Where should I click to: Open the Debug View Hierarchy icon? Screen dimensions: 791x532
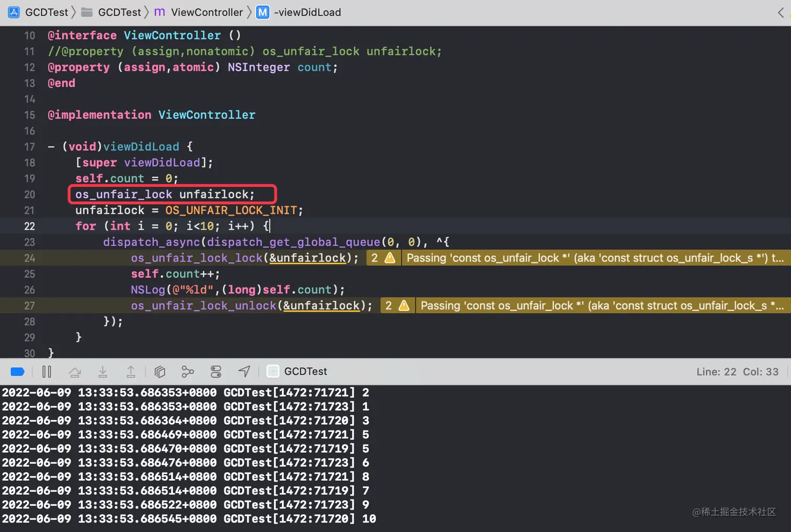coord(160,371)
